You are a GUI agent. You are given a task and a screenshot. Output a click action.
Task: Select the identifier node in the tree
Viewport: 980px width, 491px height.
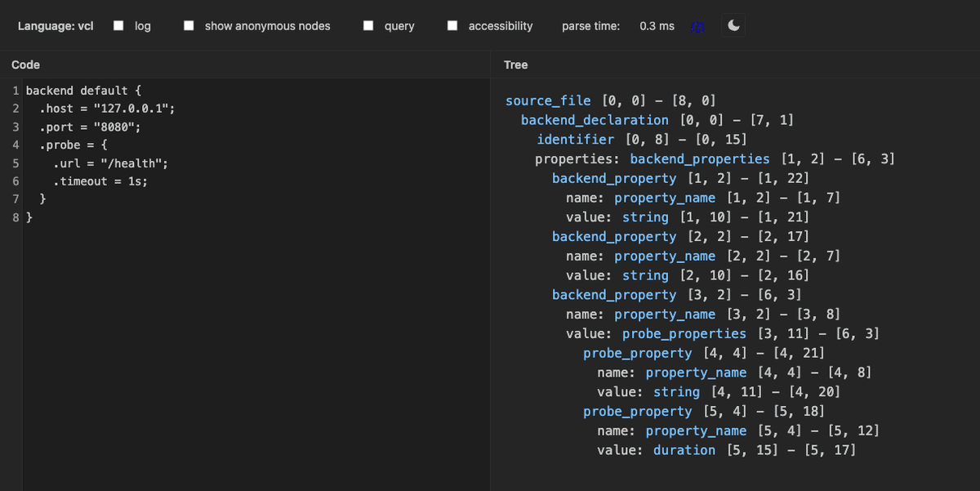click(576, 140)
